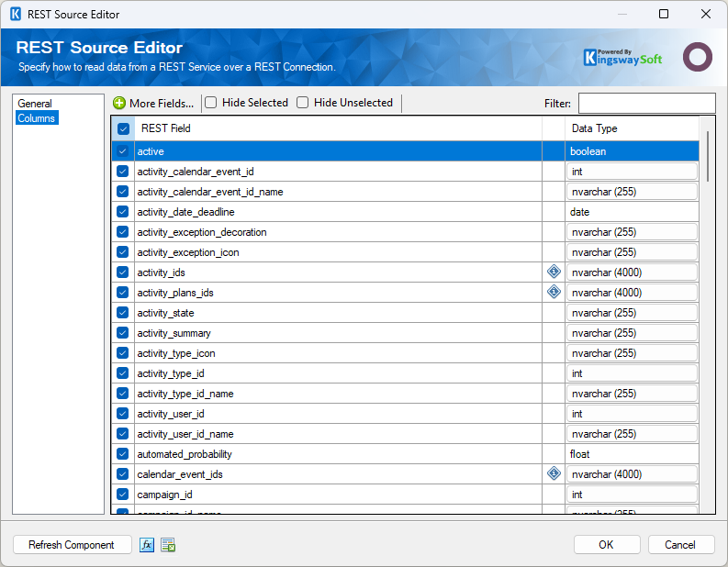Click the date data type cell
Viewport: 728px width, 567px height.
632,212
